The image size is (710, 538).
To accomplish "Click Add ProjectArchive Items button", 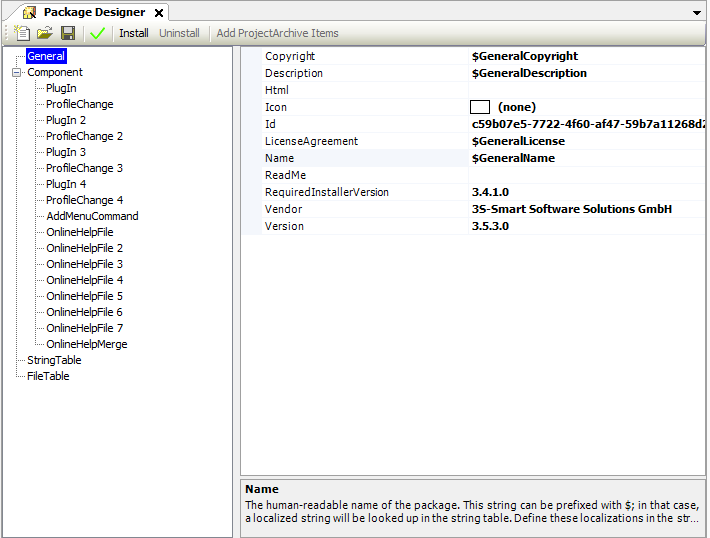I will [x=277, y=33].
